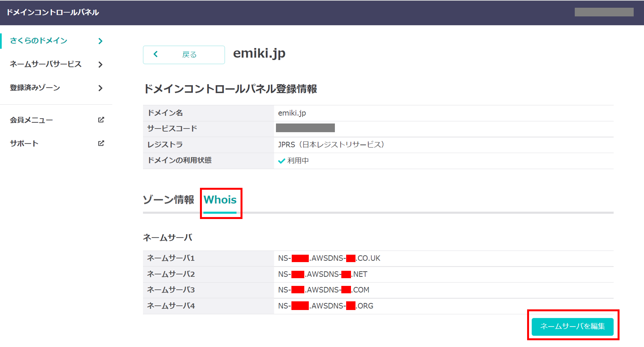Click the ドメインコントロールパネル header title
Image resolution: width=644 pixels, height=347 pixels.
click(x=53, y=13)
